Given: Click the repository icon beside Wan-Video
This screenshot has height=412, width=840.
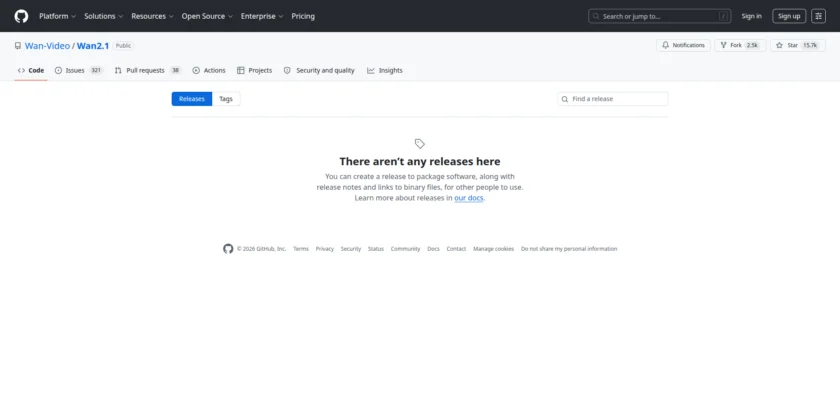Looking at the screenshot, I should point(18,46).
